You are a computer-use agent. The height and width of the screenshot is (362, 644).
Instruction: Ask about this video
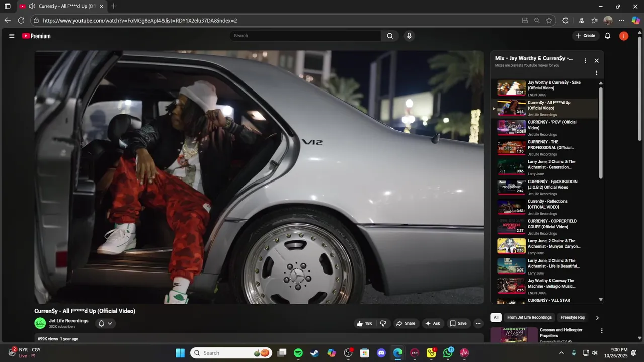[x=432, y=323]
